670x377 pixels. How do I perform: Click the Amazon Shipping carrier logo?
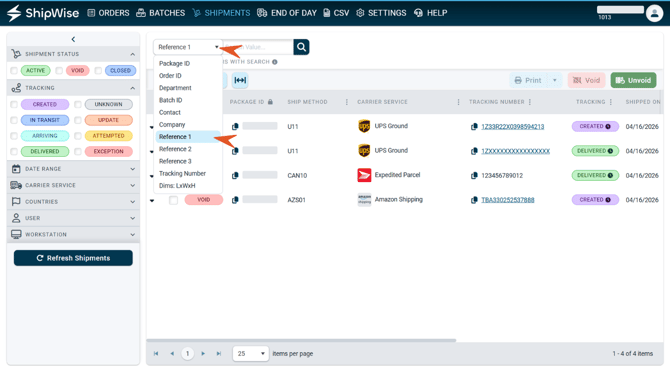click(x=364, y=200)
